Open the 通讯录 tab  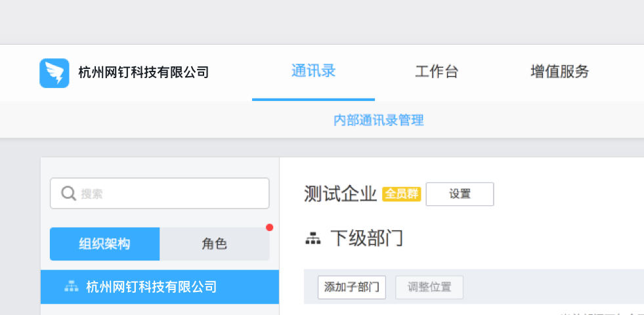[x=313, y=71]
